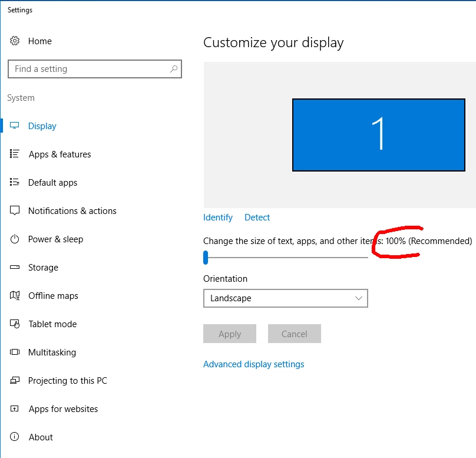
Task: Click the Identify link
Action: (217, 218)
